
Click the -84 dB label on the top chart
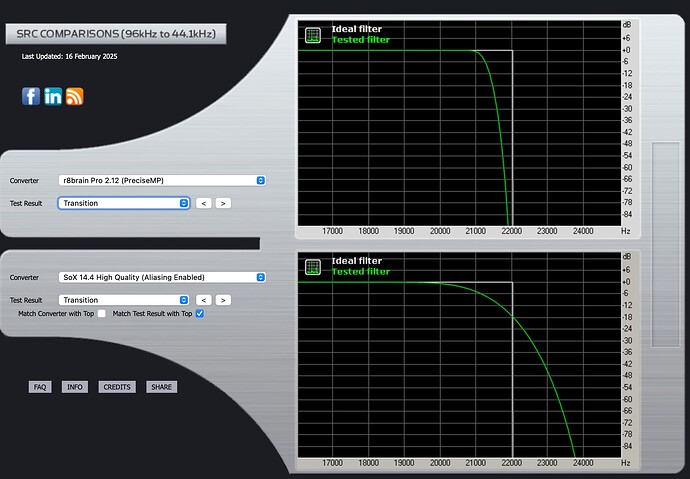(627, 214)
